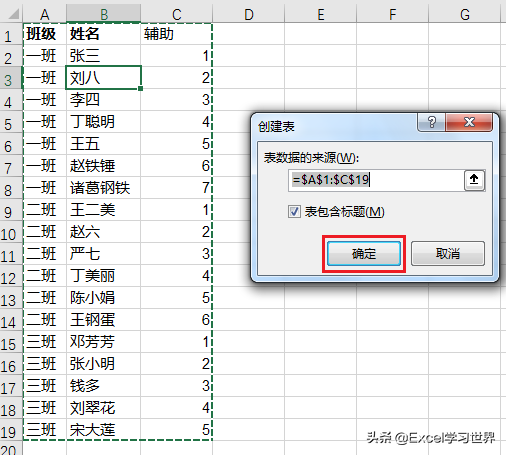This screenshot has height=455, width=506.
Task: Select cell containing 丁美丽
Action: tap(104, 276)
